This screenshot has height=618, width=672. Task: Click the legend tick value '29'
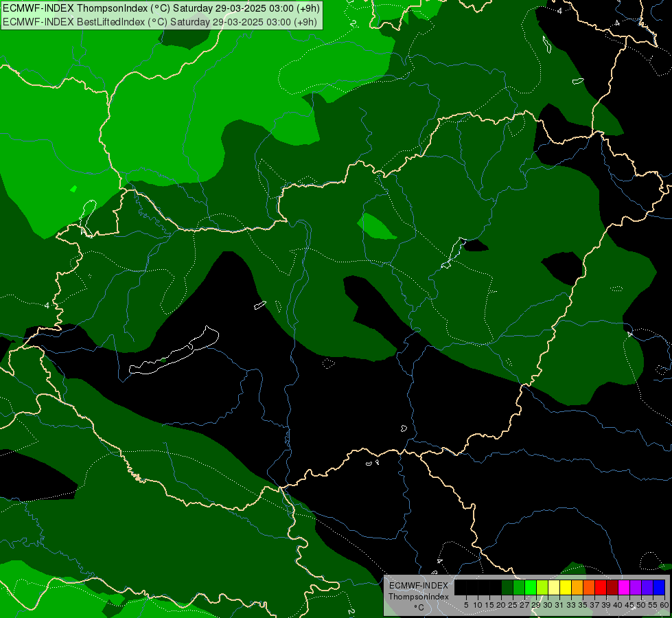[536, 605]
